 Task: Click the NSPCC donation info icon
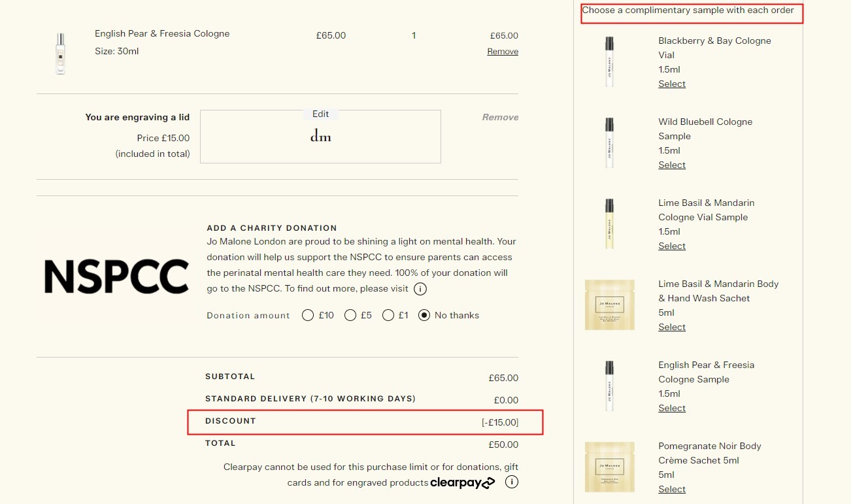point(420,289)
